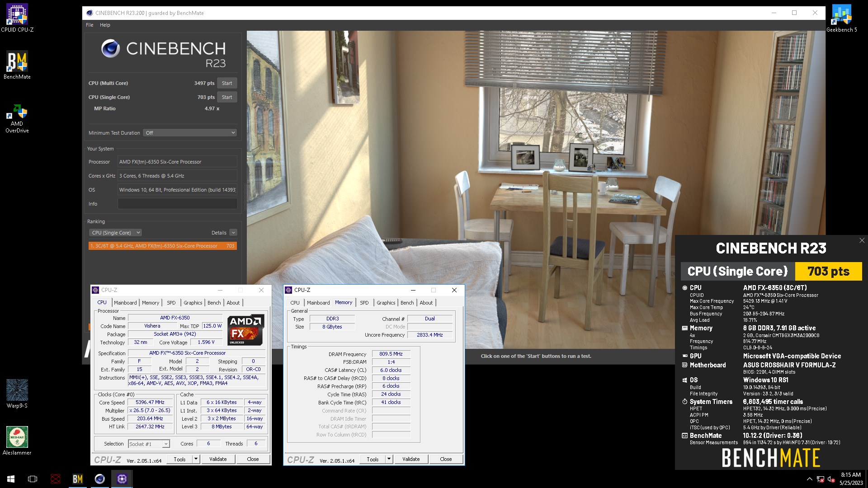Switch to Graphics tab in left CPU-Z
Screen dimensions: 868x488
click(x=193, y=303)
